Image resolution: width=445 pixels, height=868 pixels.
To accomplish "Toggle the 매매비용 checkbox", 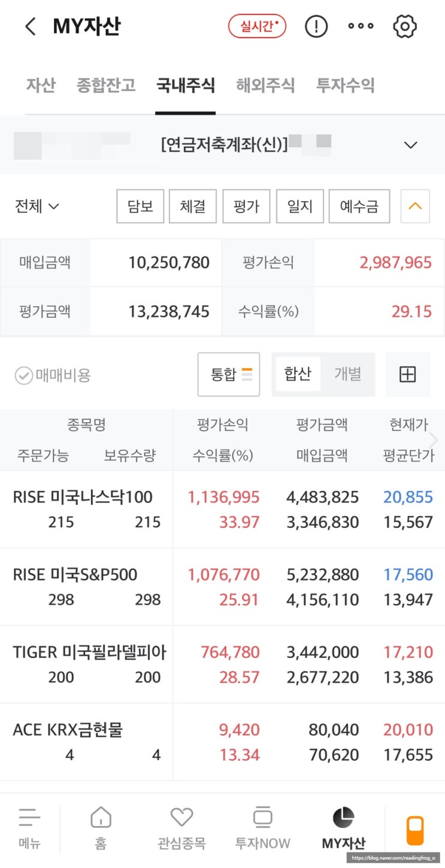I will (x=24, y=376).
